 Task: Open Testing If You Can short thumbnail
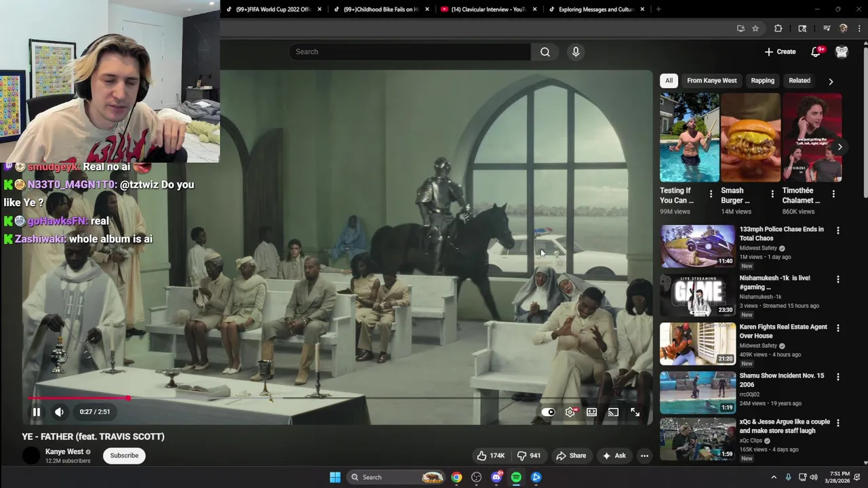[x=690, y=138]
